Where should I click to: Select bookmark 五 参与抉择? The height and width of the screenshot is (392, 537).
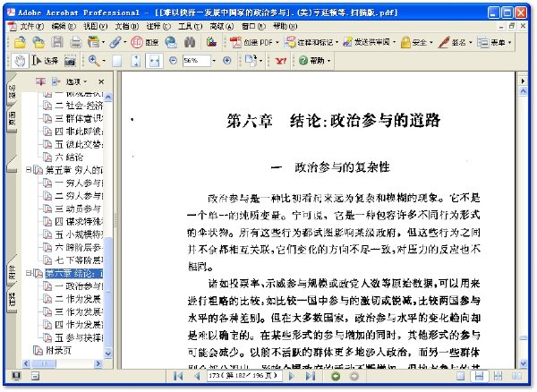tap(79, 337)
